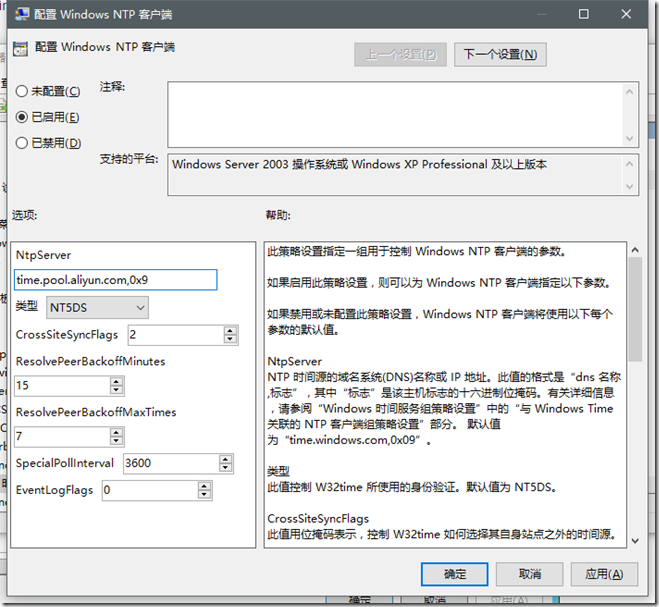Click inside the 注释 comment text box
This screenshot has height=607, width=659.
[395, 114]
